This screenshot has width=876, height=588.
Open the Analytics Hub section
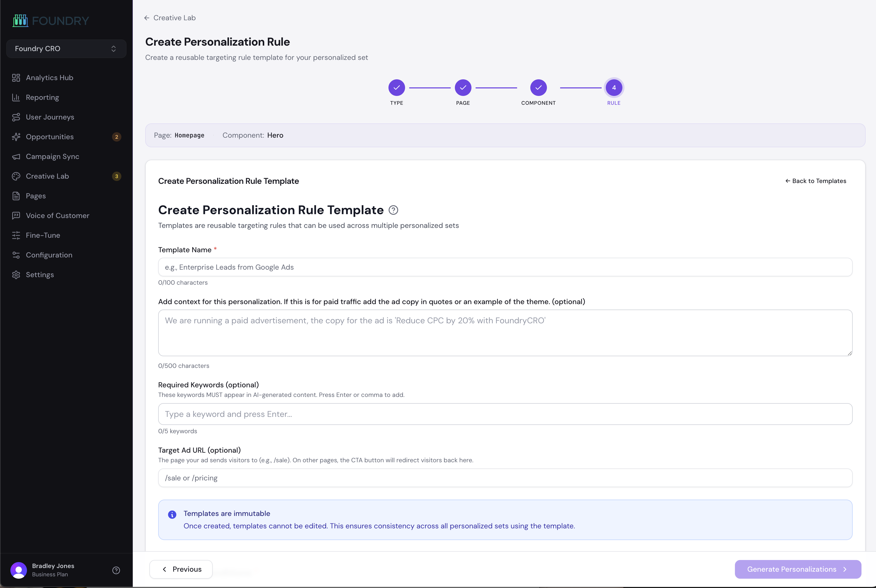(x=49, y=78)
